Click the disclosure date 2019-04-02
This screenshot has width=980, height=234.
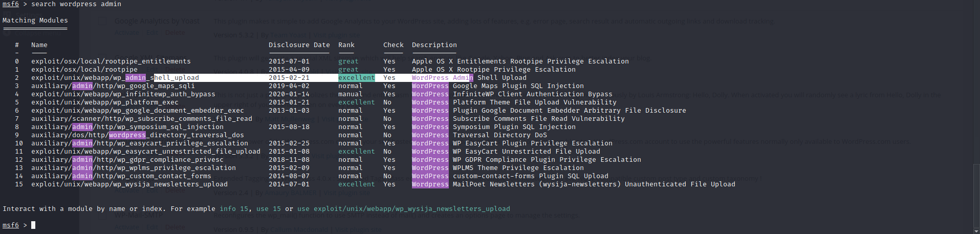click(x=289, y=86)
